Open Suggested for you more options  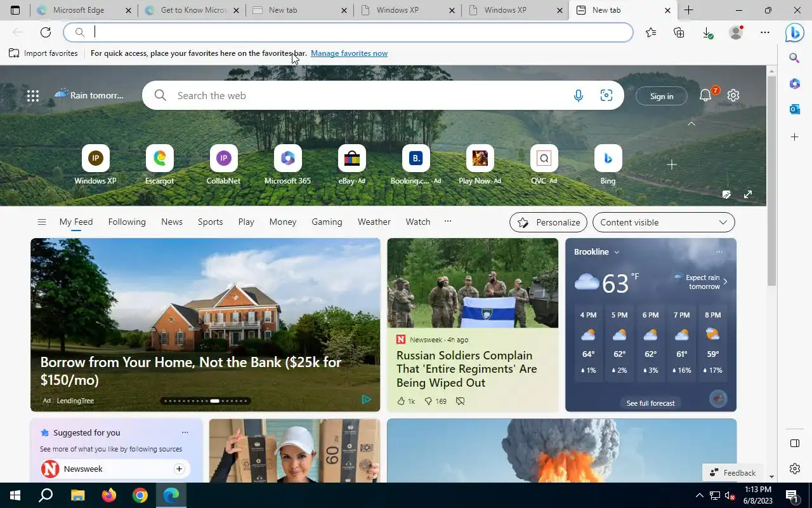[185, 432]
